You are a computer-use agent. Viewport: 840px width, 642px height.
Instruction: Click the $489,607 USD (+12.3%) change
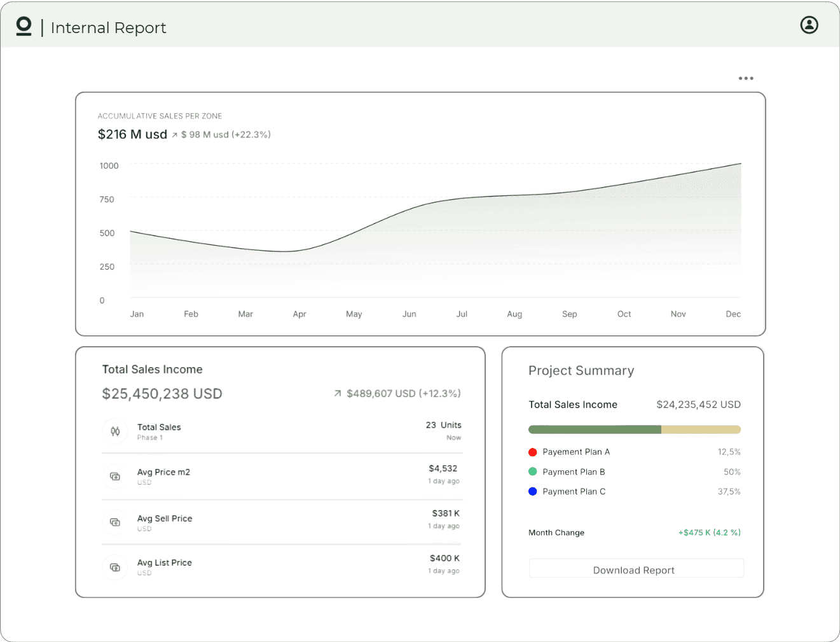(404, 394)
